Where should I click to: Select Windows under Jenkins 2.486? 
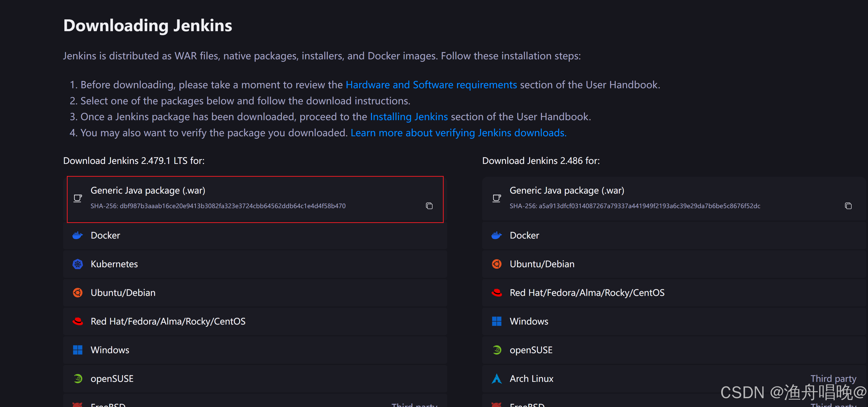click(674, 321)
